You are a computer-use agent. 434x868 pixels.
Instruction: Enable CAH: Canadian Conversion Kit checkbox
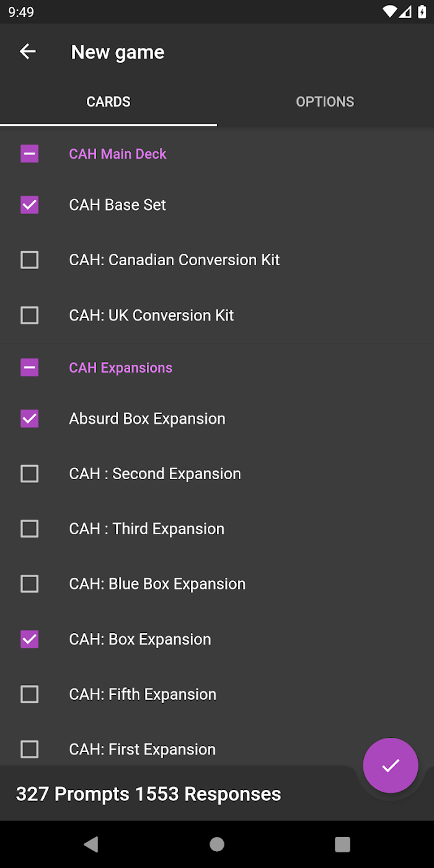30,260
